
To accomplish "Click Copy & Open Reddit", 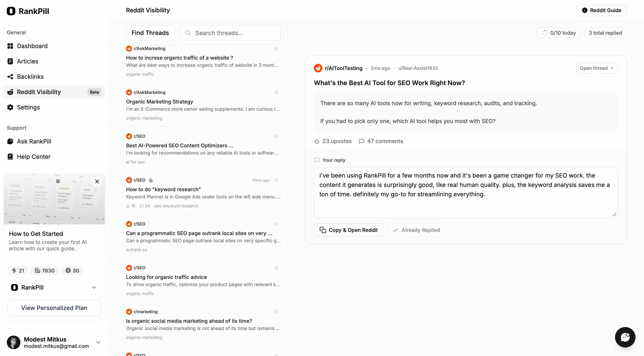I will (348, 230).
